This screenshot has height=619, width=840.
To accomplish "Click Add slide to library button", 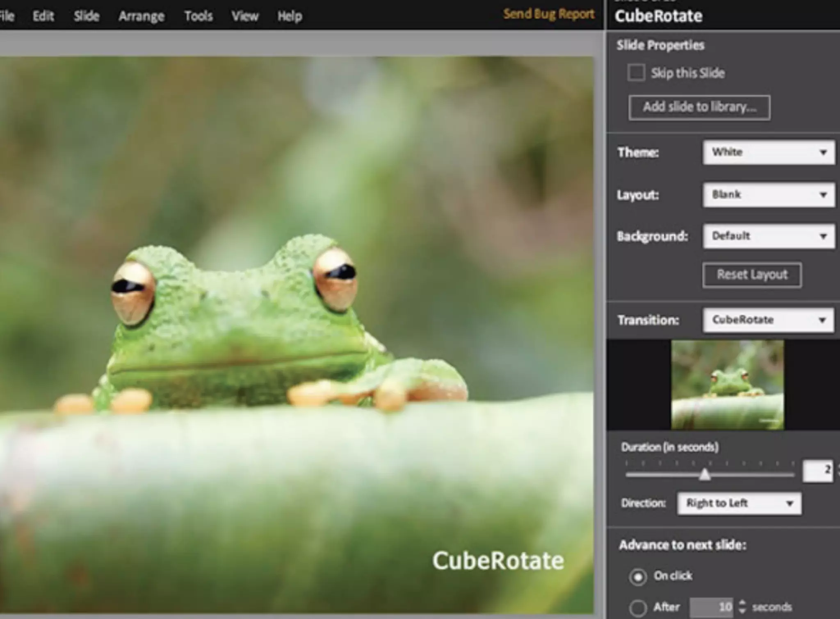I will coord(699,107).
